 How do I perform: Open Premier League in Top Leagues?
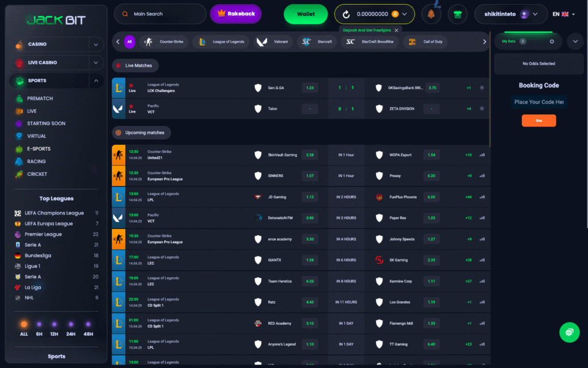56,235
